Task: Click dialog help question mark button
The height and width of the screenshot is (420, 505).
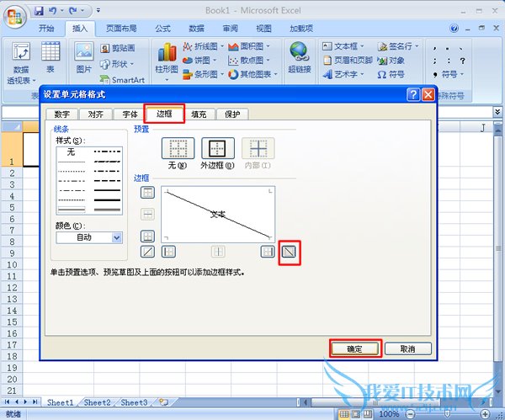Action: [x=413, y=94]
